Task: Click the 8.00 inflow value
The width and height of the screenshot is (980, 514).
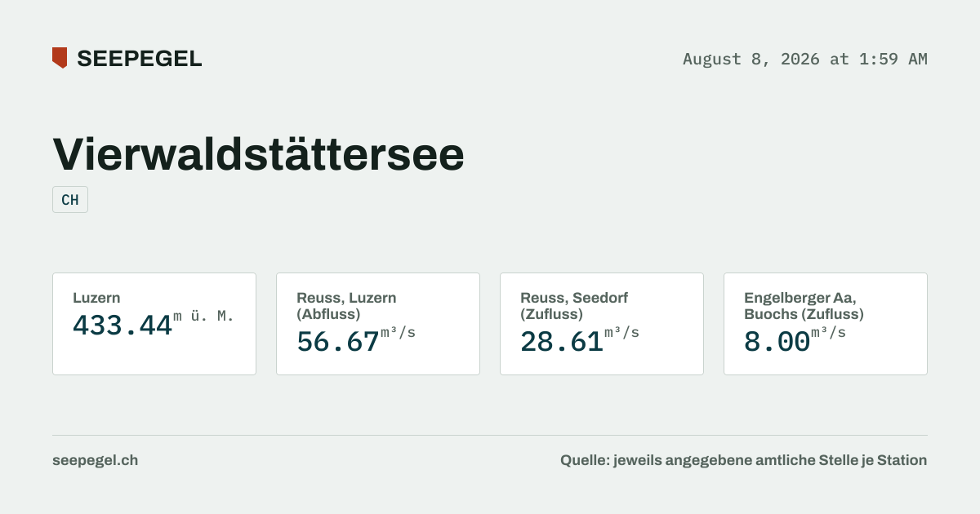Action: pyautogui.click(x=777, y=341)
